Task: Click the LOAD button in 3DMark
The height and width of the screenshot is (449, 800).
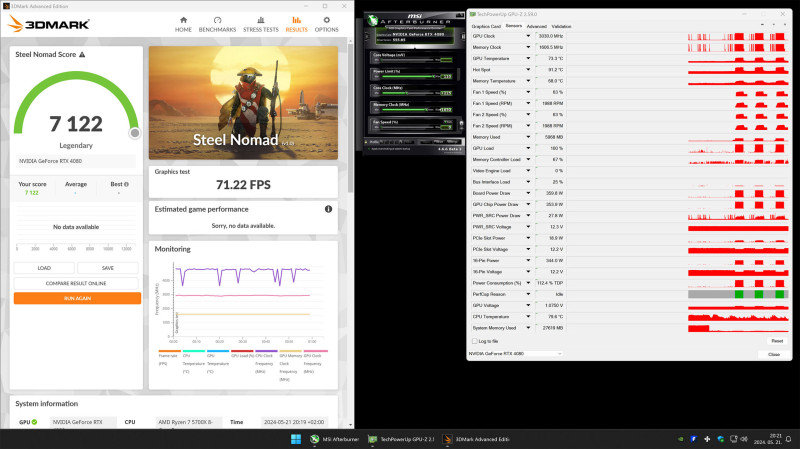Action: tap(44, 268)
